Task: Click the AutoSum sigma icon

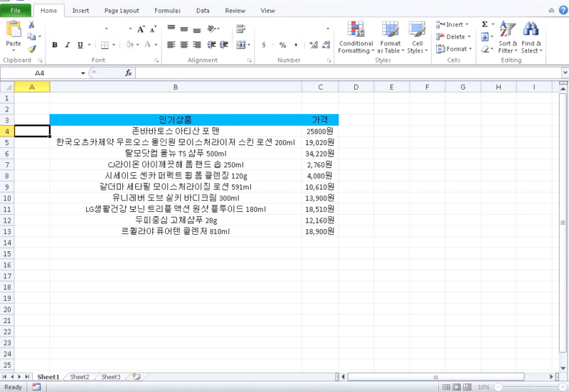Action: click(x=485, y=24)
